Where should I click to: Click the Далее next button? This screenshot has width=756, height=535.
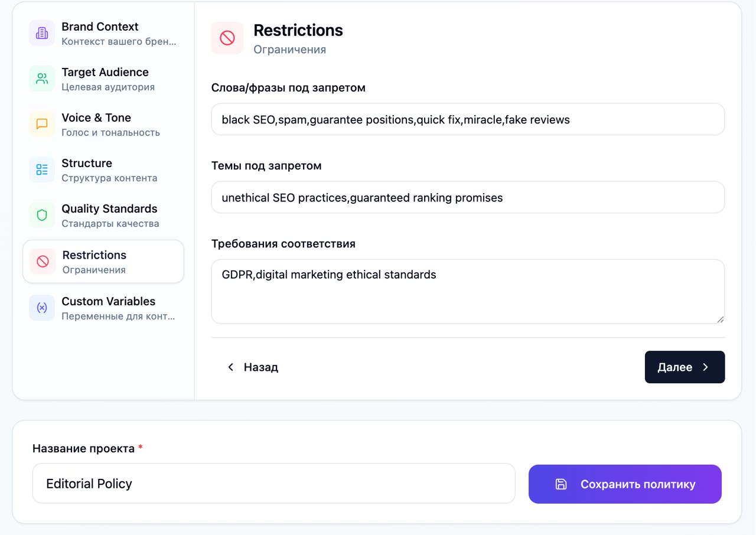coord(685,367)
